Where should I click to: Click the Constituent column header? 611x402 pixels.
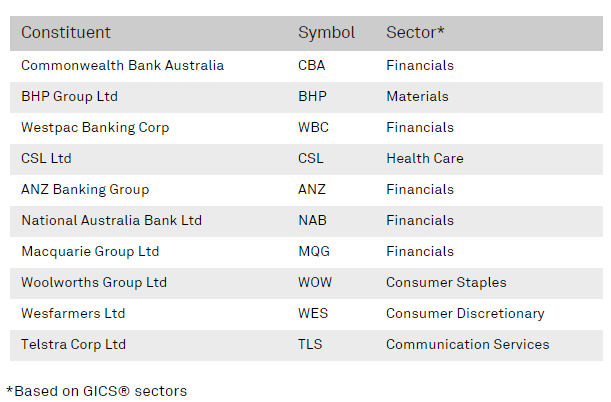66,33
